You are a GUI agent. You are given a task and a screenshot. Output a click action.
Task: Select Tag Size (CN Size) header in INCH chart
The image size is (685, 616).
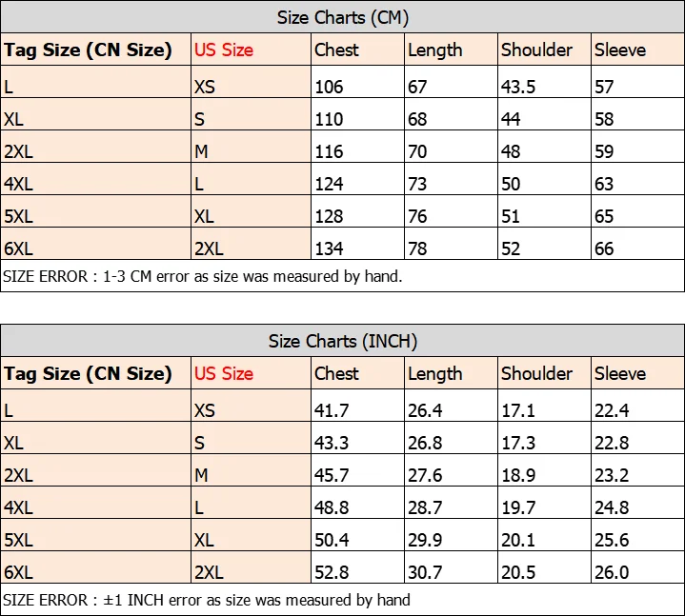pyautogui.click(x=88, y=374)
